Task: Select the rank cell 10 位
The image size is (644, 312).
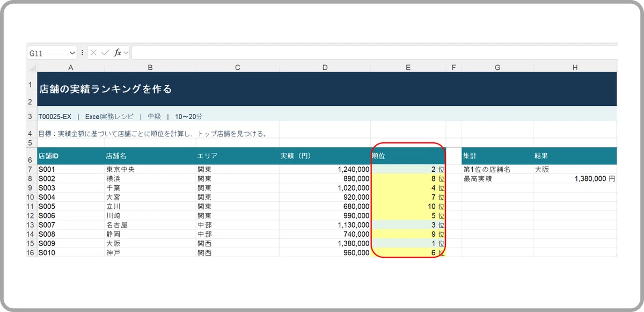Action: [x=408, y=206]
